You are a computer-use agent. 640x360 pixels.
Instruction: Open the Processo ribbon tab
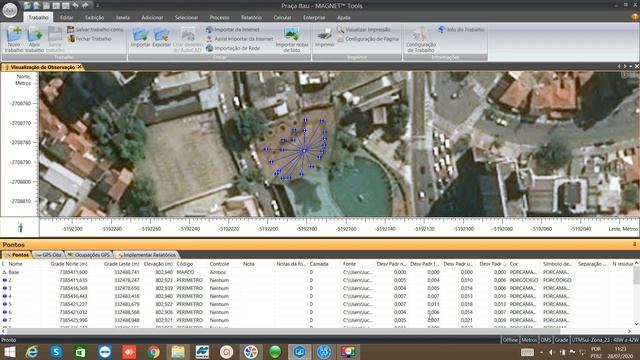click(219, 18)
